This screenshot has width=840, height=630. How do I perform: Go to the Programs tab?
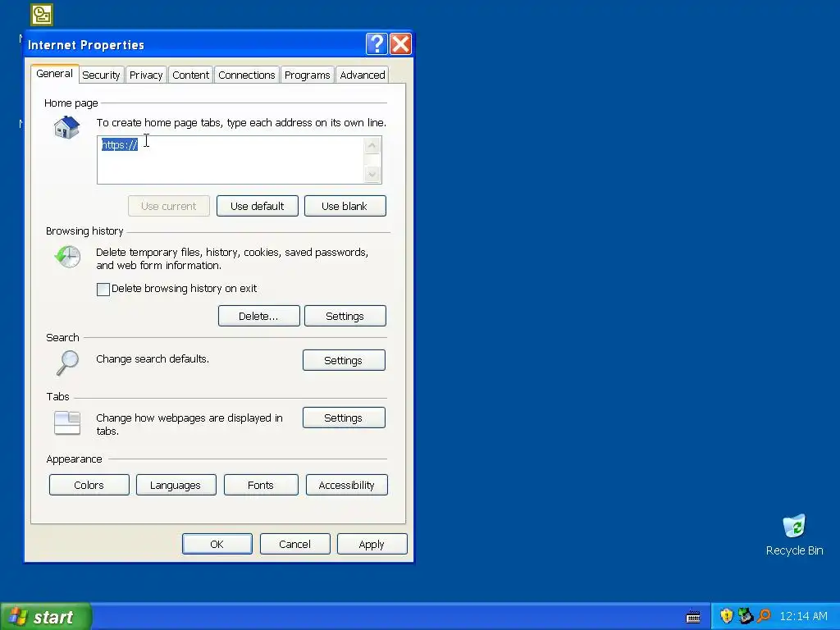click(307, 75)
